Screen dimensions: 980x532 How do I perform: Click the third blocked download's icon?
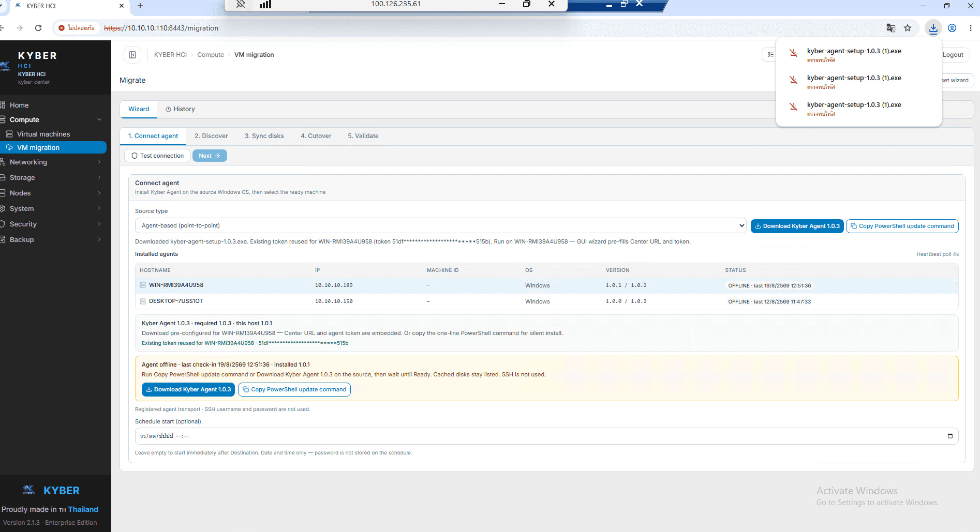(x=793, y=107)
